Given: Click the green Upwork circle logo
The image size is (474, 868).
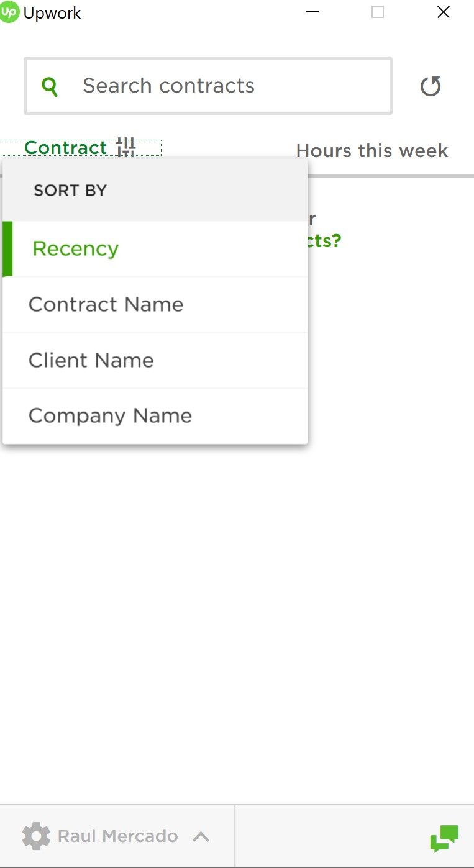Looking at the screenshot, I should point(11,12).
